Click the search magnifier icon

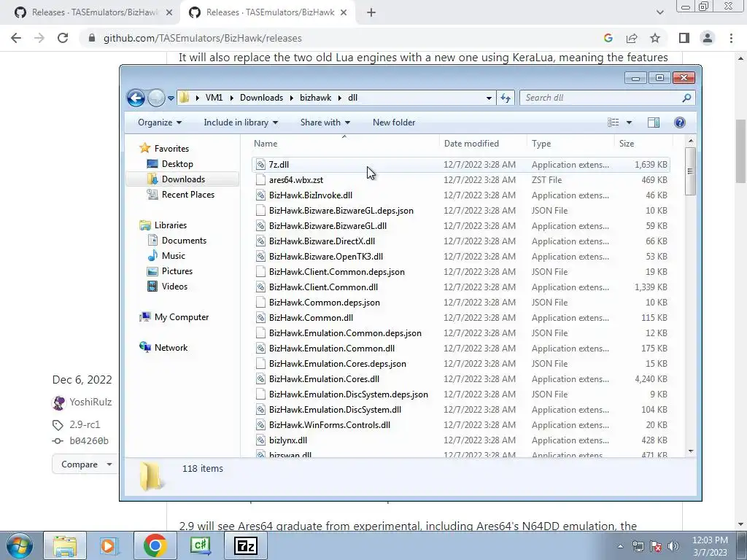tap(686, 98)
